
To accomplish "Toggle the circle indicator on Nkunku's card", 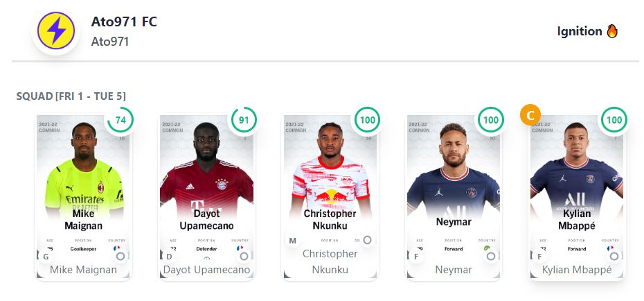I will tap(367, 240).
